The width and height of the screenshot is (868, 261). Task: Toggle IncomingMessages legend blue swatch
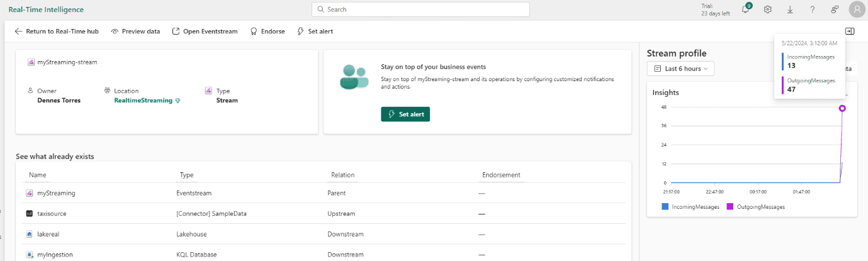(x=665, y=206)
